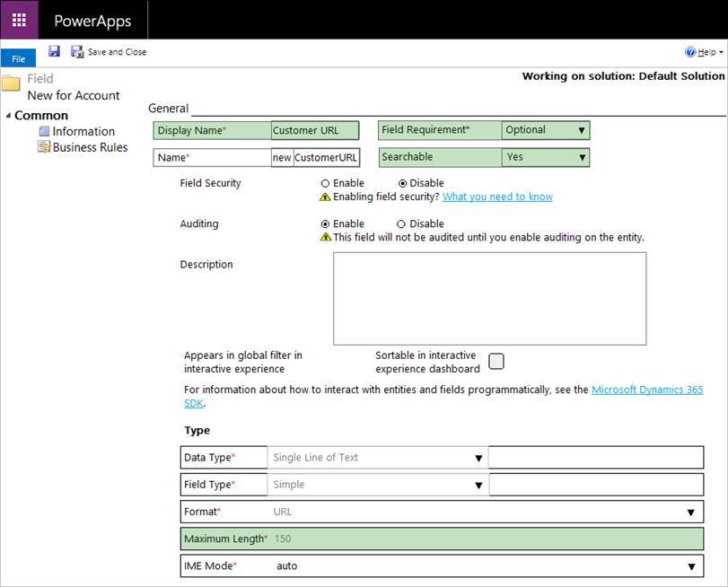Click the Save floppy disk icon
728x587 pixels.
[54, 52]
